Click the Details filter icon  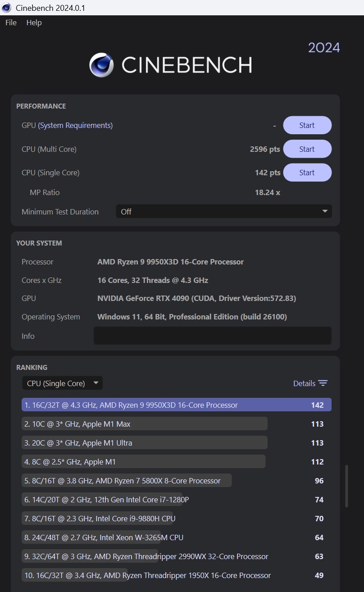click(323, 383)
